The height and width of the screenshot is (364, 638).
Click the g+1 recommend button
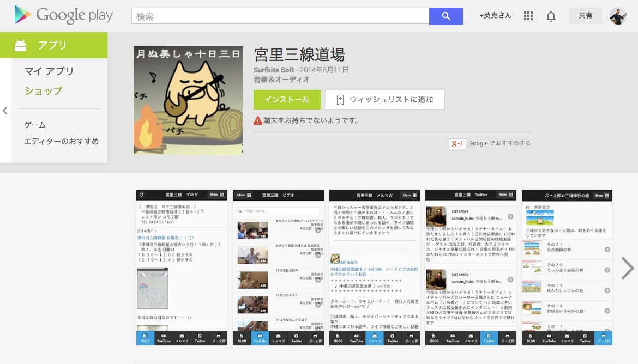coord(457,143)
